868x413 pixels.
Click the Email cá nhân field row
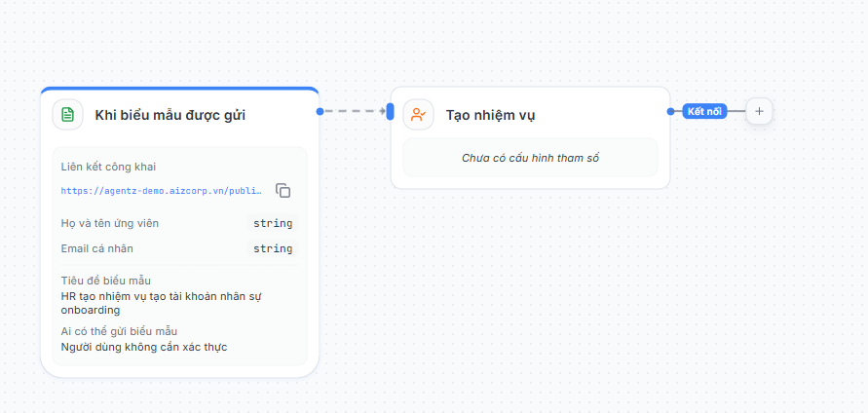179,248
